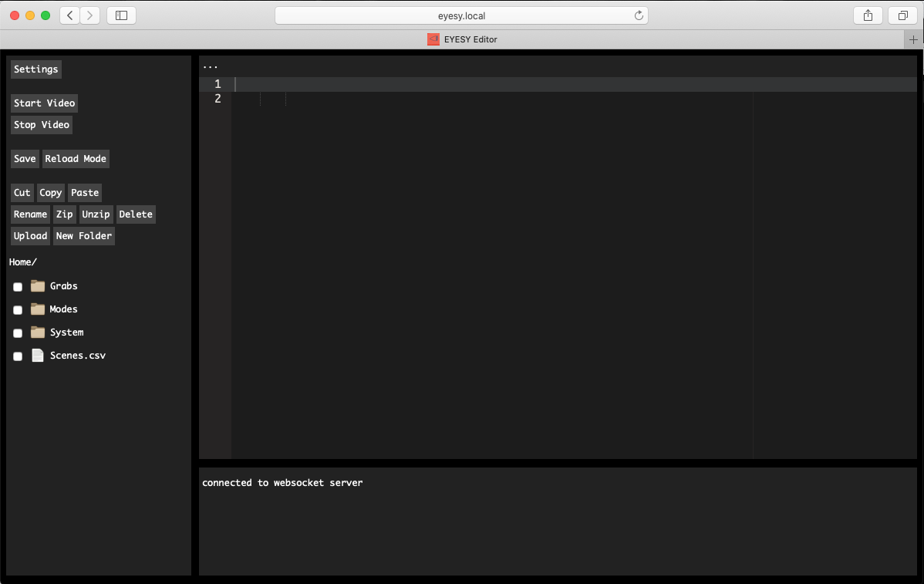This screenshot has height=584, width=924.
Task: Switch to the EYESY Editor tab
Action: 463,39
